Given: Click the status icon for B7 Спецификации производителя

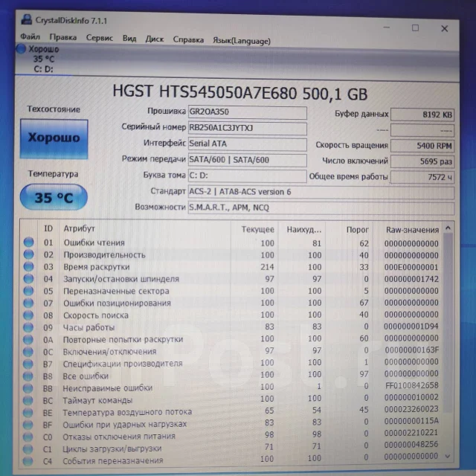Looking at the screenshot, I should 28,364.
